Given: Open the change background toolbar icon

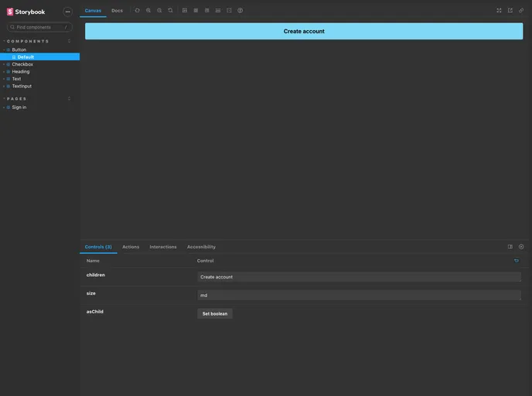Looking at the screenshot, I should coord(185,11).
